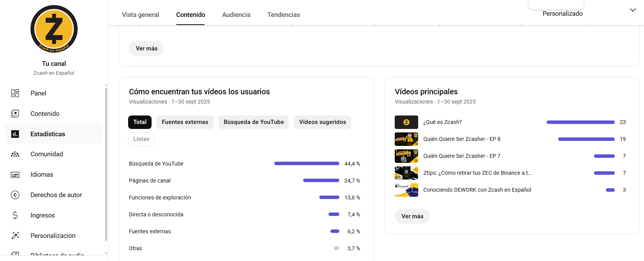Click the 7,4 % Directa o desconocida value

[354, 214]
